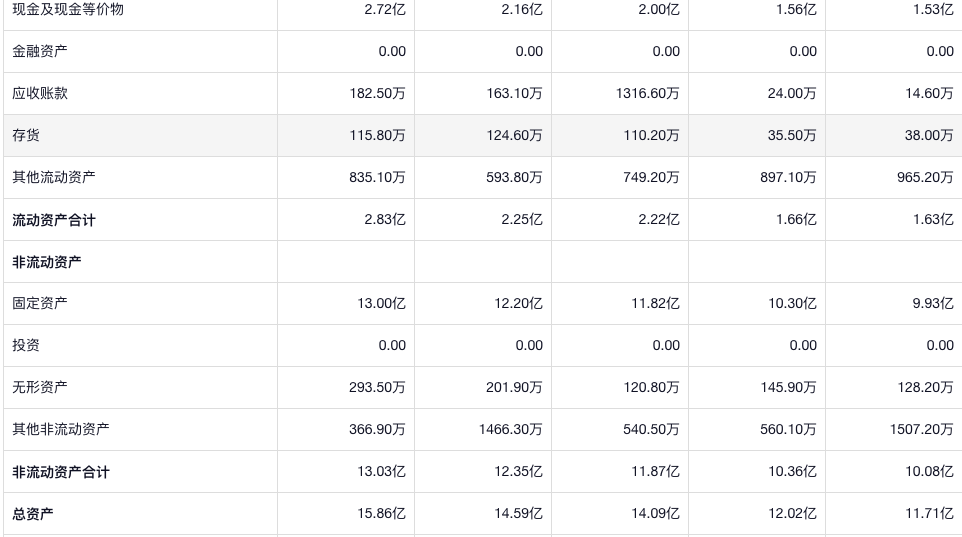The width and height of the screenshot is (962, 537).
Task: Click the 非流动资产 section header
Action: (x=47, y=262)
